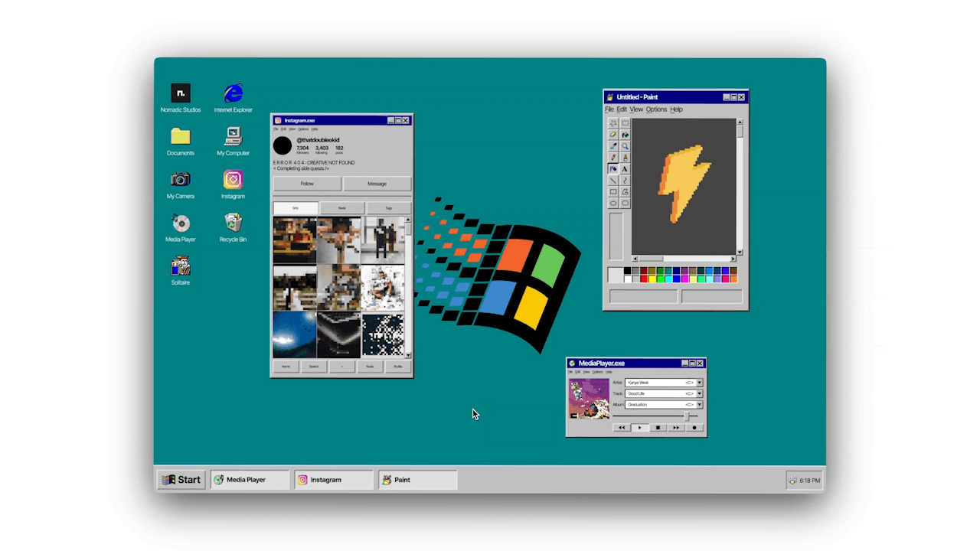Open the Help menu in Paint
Image resolution: width=980 pixels, height=551 pixels.
[x=676, y=109]
